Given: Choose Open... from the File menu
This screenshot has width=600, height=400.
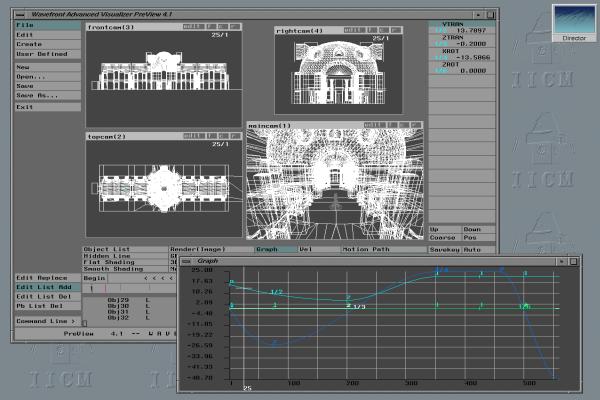Looking at the screenshot, I should 48,77.
